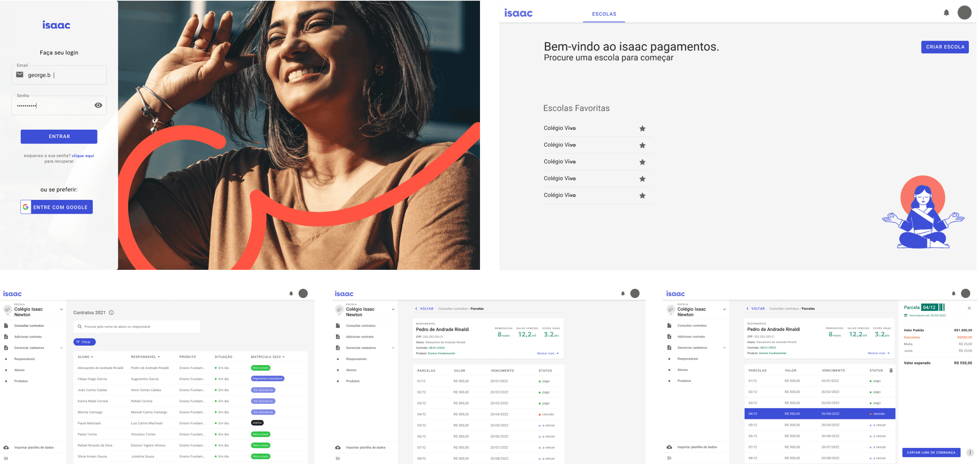Viewport: 980px width, 464px height.
Task: Click barcode icon next to Parcela 04/12
Action: 941,307
